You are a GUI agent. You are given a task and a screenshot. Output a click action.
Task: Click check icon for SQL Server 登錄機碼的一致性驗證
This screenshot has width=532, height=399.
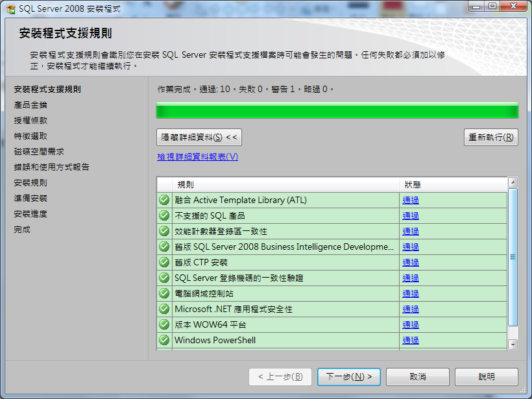coord(164,278)
